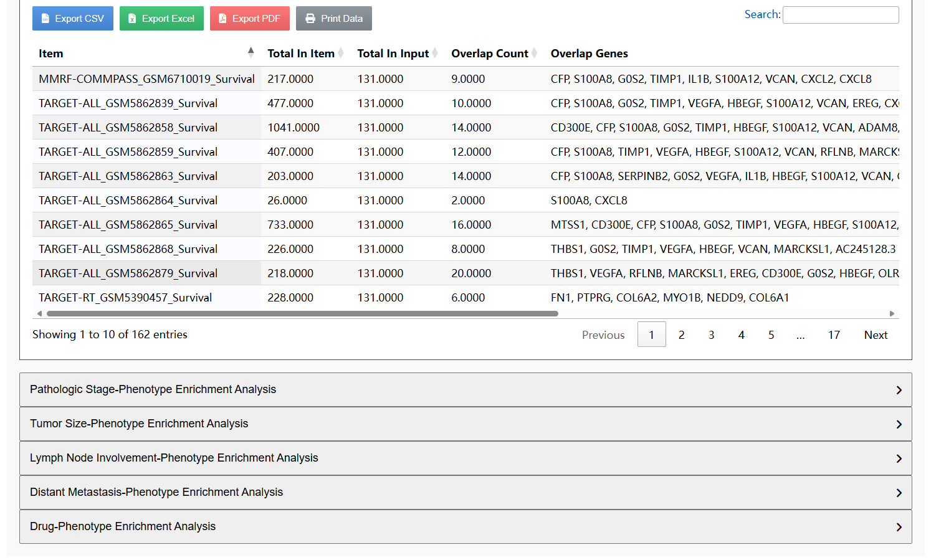Click the Previous pagination control

(x=603, y=335)
